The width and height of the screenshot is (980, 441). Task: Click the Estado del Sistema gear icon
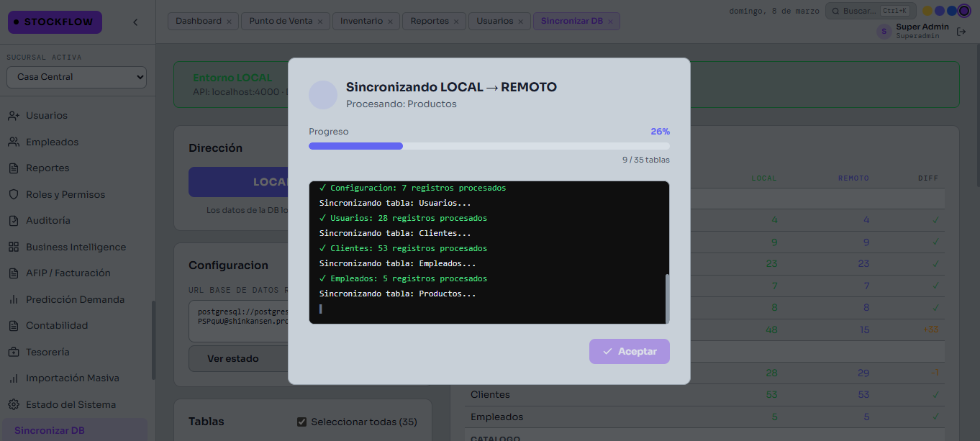point(13,405)
